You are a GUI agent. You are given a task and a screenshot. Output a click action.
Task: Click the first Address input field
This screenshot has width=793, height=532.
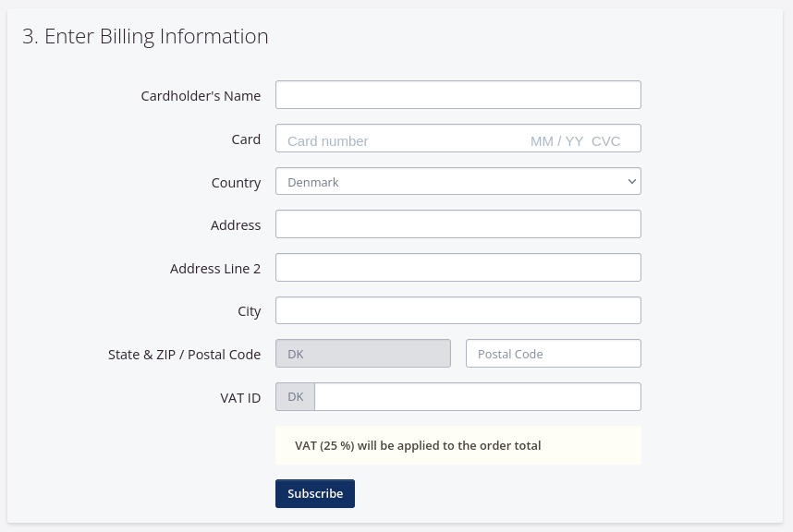coord(457,224)
